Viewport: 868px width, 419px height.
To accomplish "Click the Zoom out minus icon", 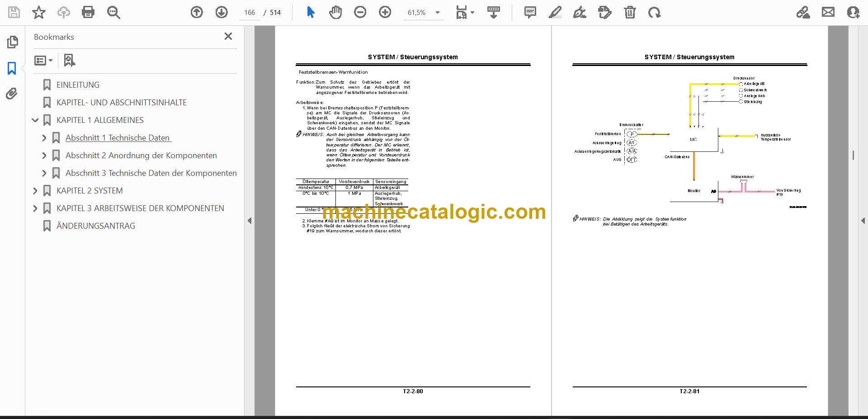I will tap(360, 13).
